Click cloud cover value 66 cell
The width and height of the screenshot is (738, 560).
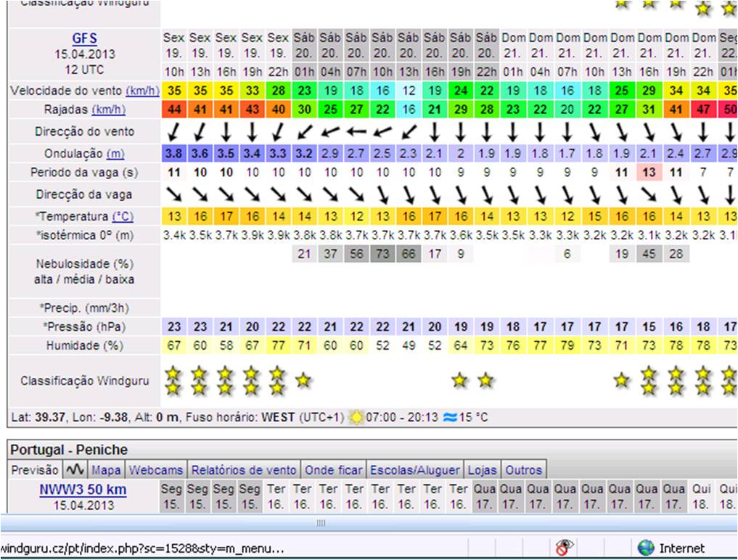409,254
